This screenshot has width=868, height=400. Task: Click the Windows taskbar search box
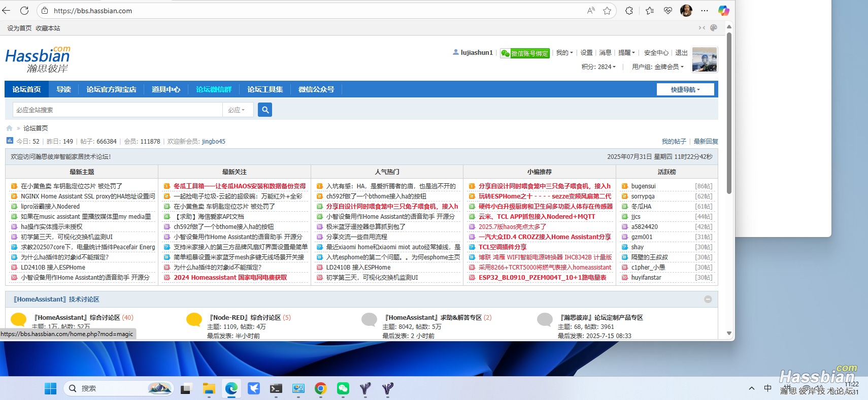click(x=118, y=388)
